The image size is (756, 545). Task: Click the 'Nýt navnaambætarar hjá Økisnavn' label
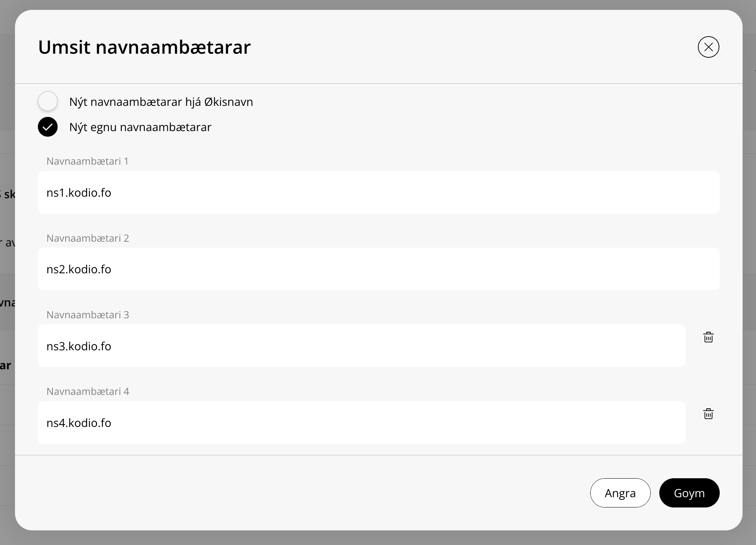161,102
